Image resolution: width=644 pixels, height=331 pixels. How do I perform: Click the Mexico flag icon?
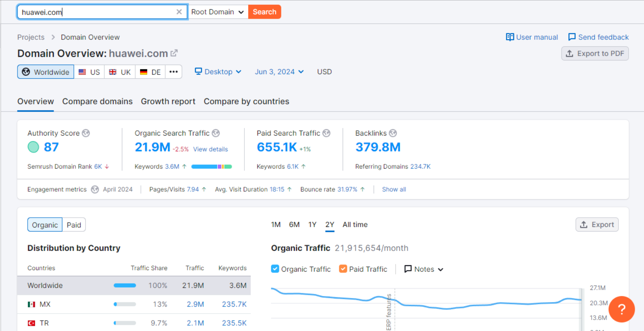pyautogui.click(x=31, y=304)
